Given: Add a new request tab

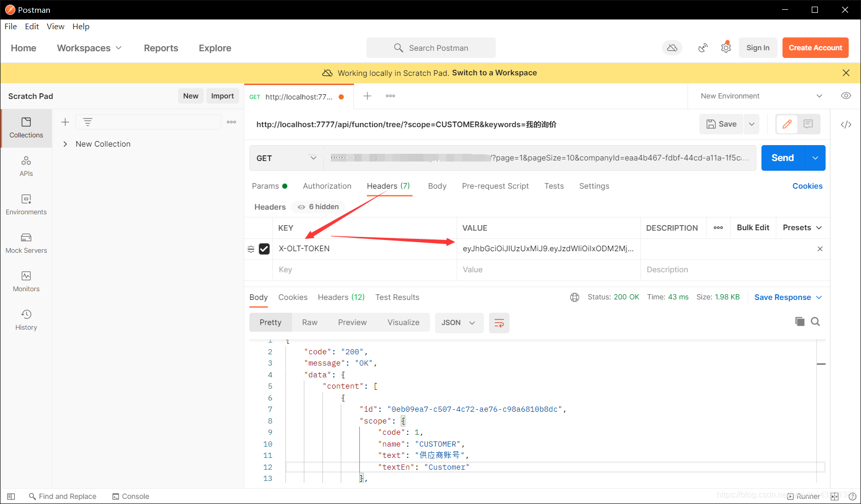Looking at the screenshot, I should point(367,96).
